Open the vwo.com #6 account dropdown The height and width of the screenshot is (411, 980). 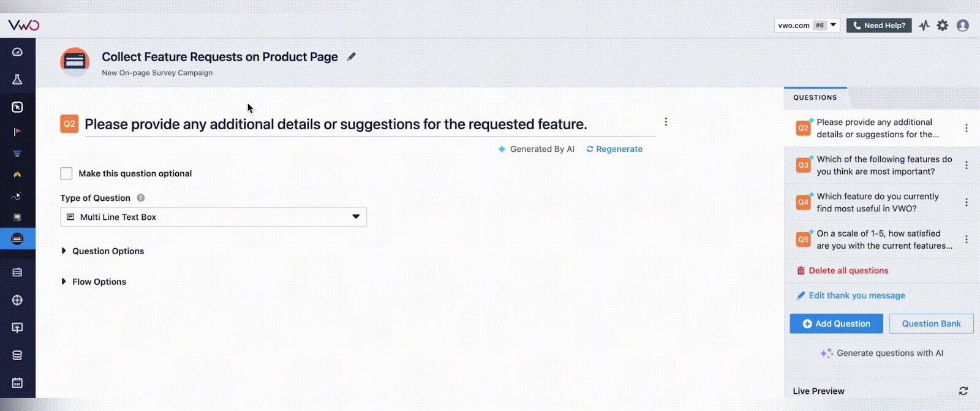coord(807,25)
